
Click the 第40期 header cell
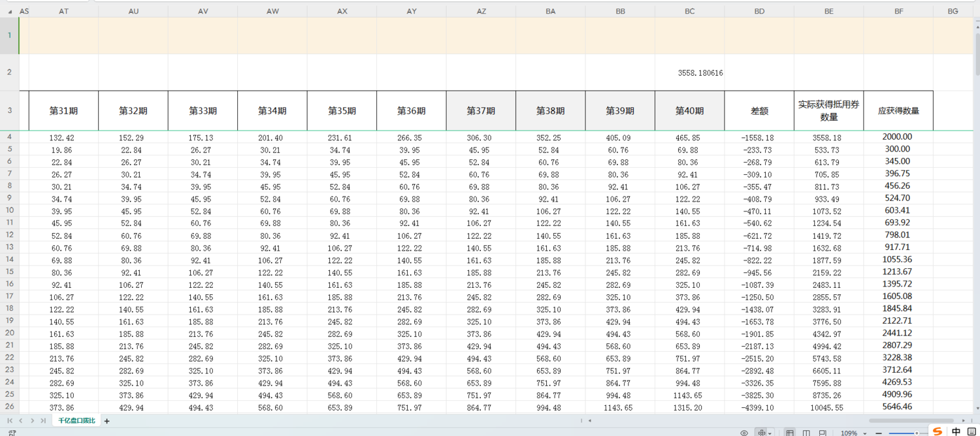point(690,111)
